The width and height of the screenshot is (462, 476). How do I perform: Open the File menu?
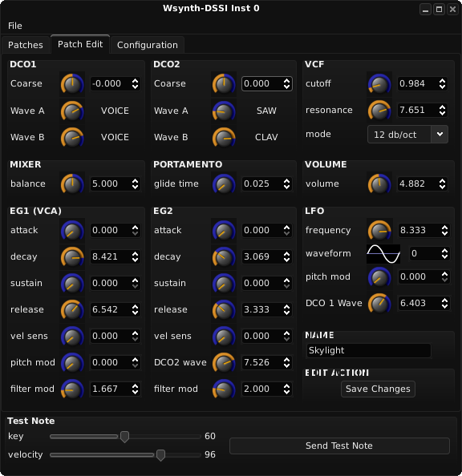pyautogui.click(x=15, y=26)
